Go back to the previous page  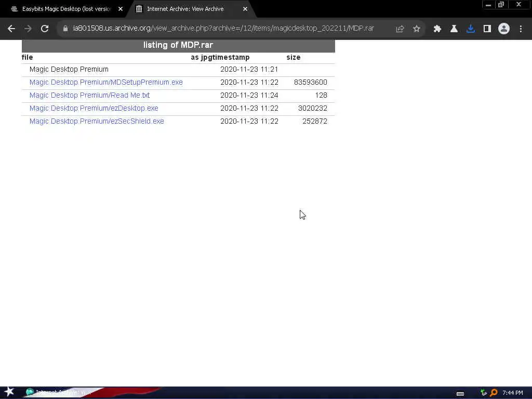pyautogui.click(x=11, y=29)
